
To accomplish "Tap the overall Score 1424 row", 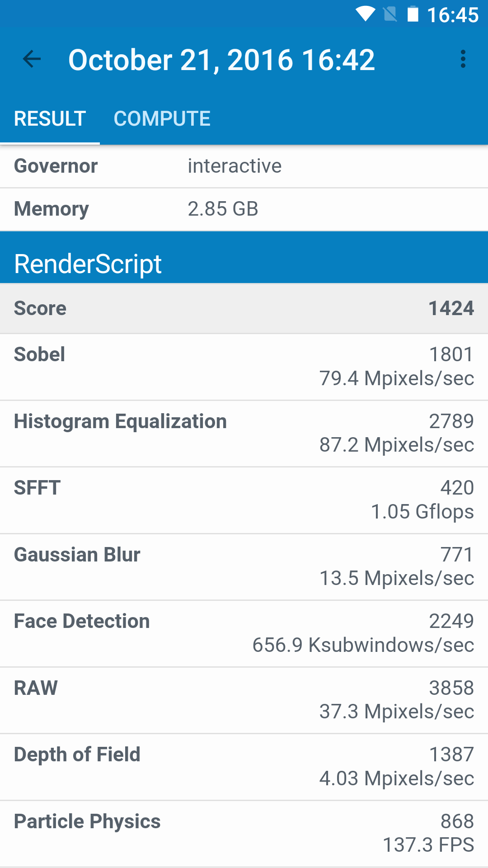I will [244, 308].
